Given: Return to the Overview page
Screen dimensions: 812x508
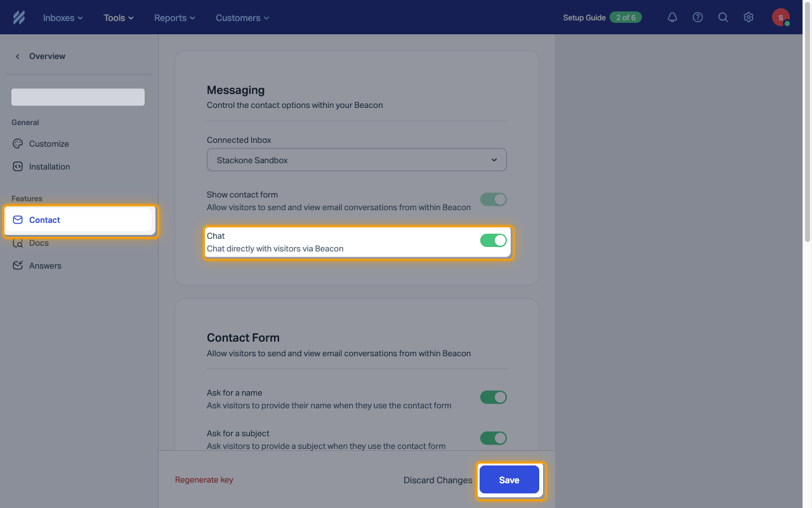Looking at the screenshot, I should [x=47, y=56].
